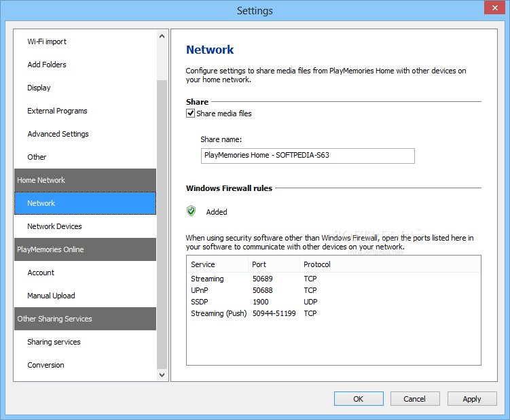Click the green firewall shield icon
The image size is (510, 420).
[192, 211]
